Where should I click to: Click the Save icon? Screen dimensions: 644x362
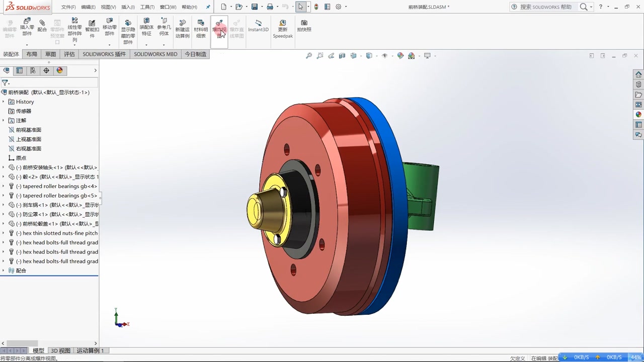(x=255, y=7)
